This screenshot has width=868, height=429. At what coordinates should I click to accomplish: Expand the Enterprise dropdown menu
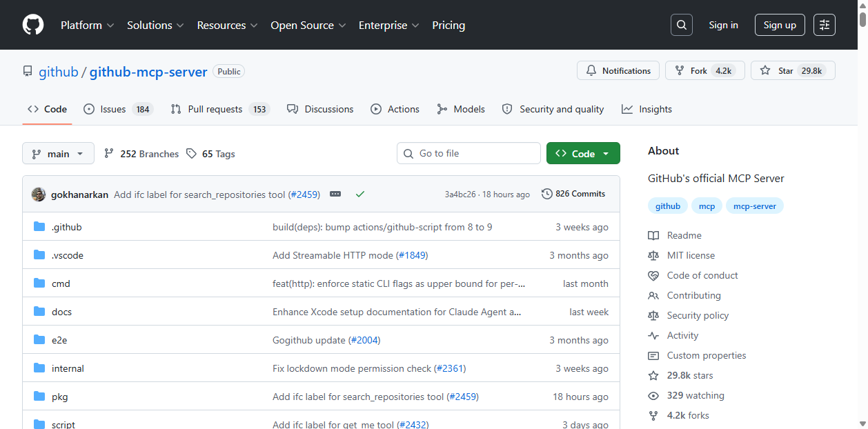pyautogui.click(x=389, y=25)
